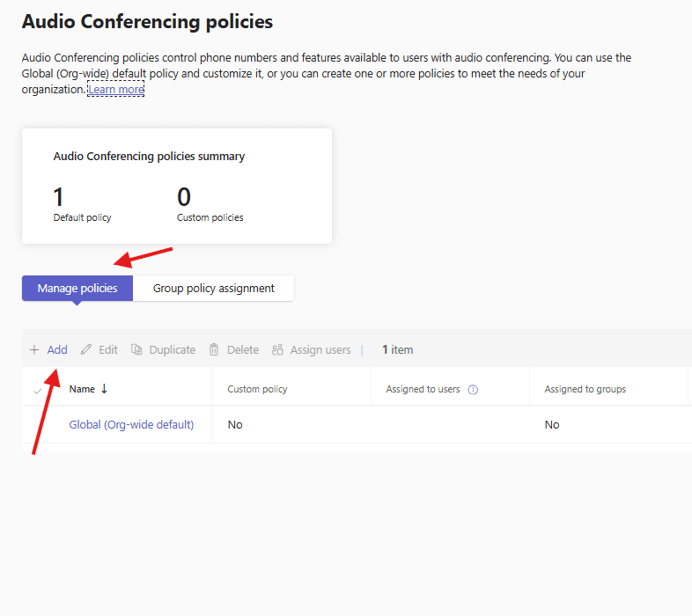Image resolution: width=692 pixels, height=616 pixels.
Task: Click the Audio Conferencing policies summary title
Action: (149, 157)
